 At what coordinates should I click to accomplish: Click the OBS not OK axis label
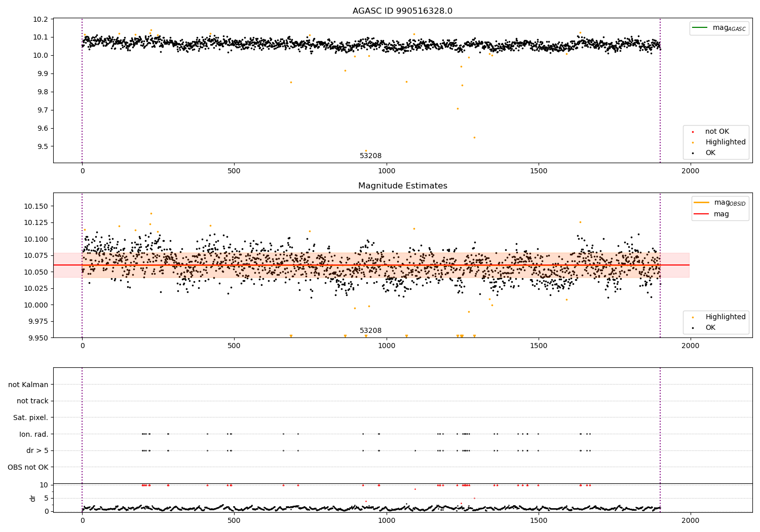click(x=28, y=467)
